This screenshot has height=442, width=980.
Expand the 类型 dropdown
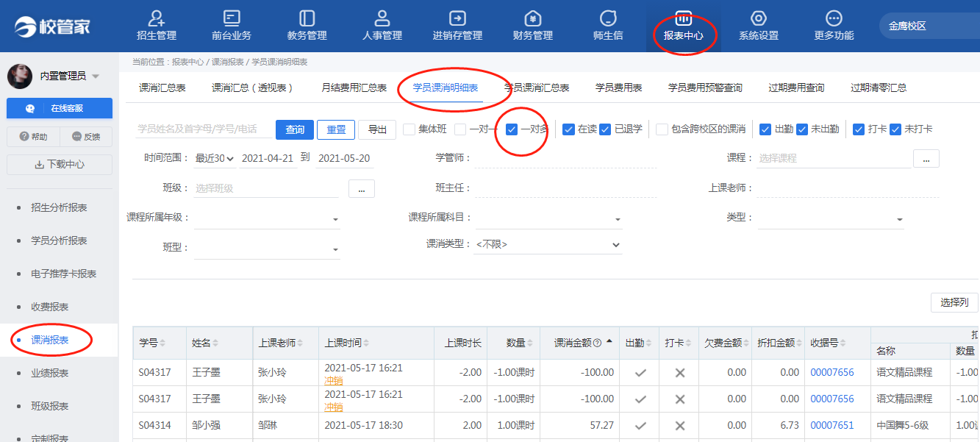click(831, 218)
